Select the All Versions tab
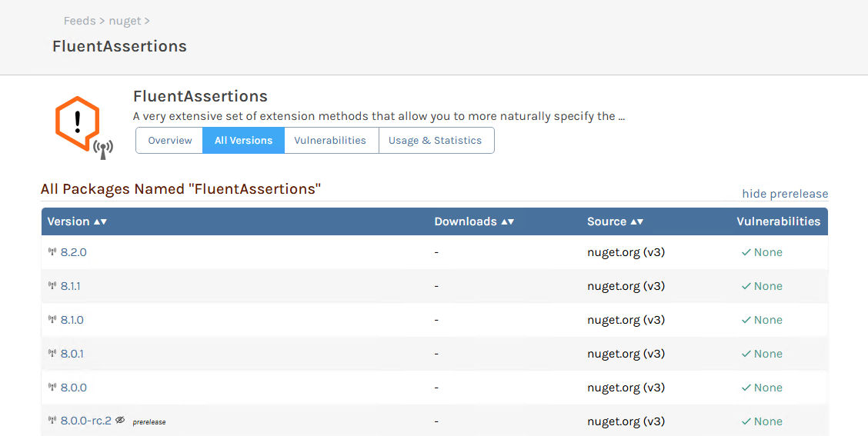The width and height of the screenshot is (868, 436). point(244,141)
